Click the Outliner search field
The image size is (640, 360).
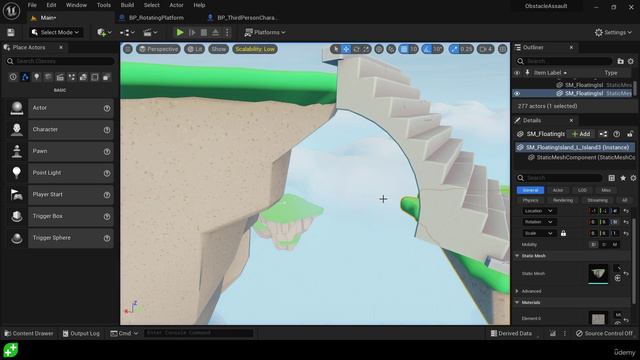pos(564,61)
